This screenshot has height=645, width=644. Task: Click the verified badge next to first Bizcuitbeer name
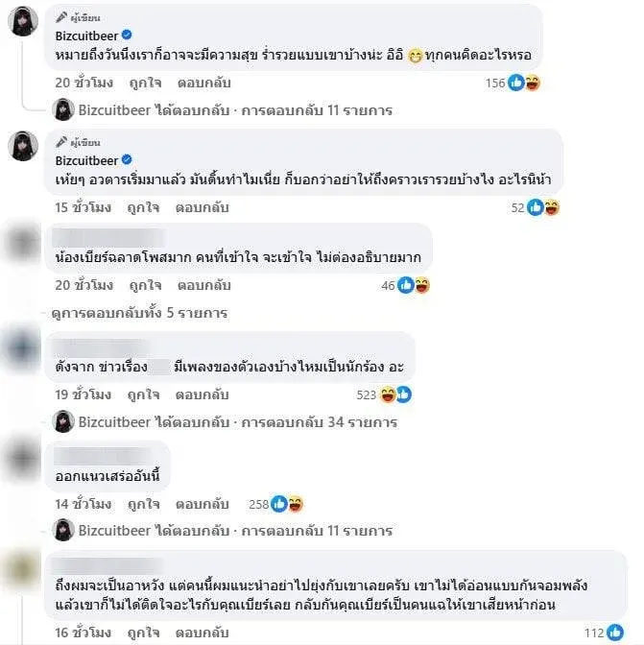click(127, 35)
